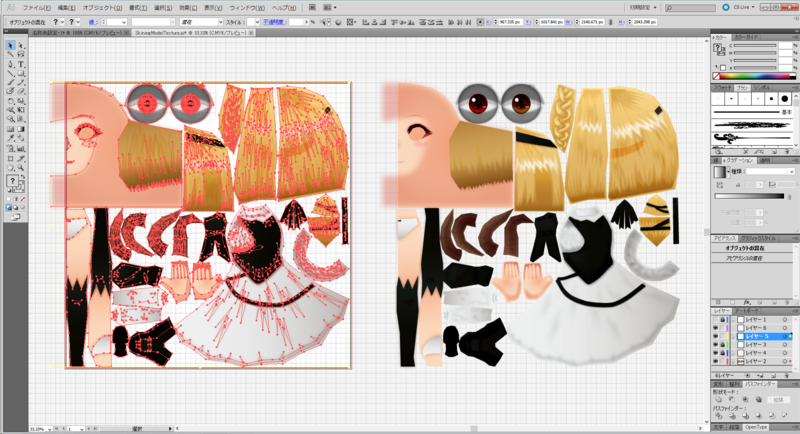This screenshot has width=800, height=434.
Task: Click the 不透明度 link in control bar
Action: click(x=276, y=22)
